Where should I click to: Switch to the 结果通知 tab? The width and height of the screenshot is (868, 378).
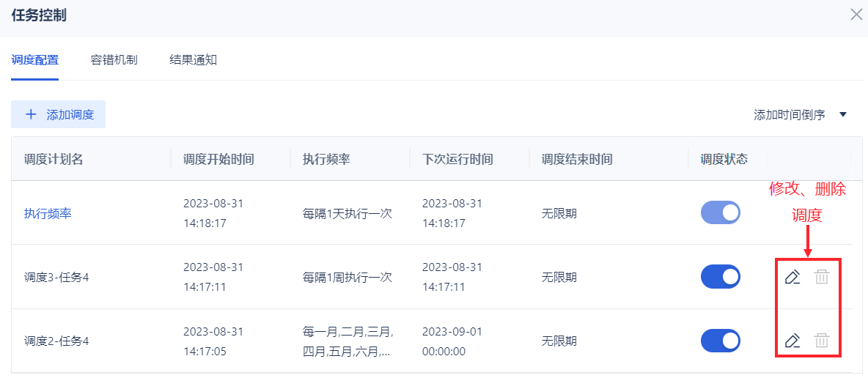[x=194, y=60]
